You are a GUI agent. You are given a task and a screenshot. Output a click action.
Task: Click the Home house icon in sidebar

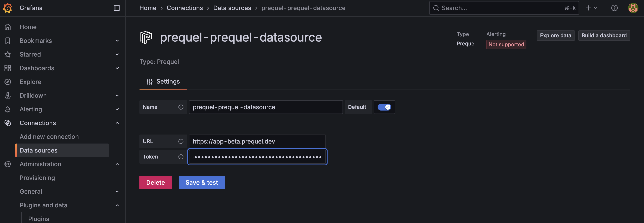8,27
